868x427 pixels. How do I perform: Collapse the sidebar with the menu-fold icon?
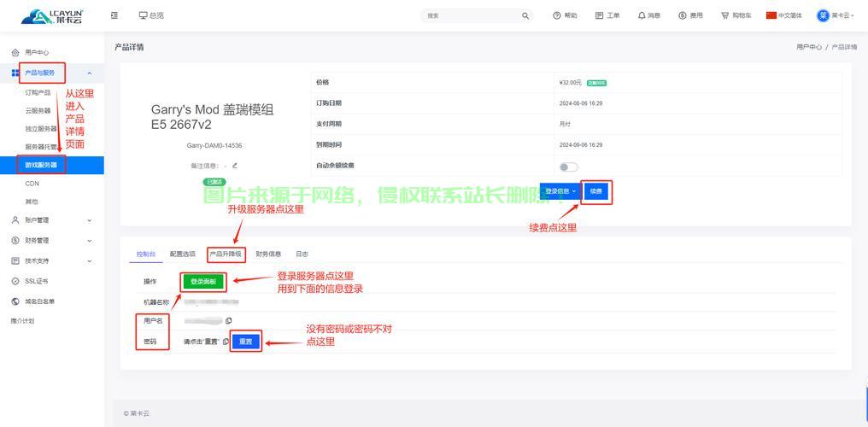114,15
